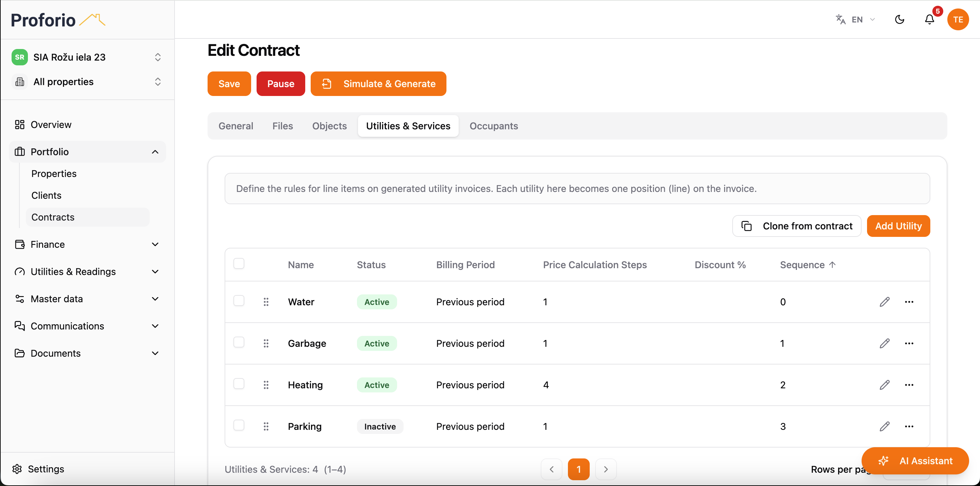Screen dimensions: 980x486
Task: Click the language translate icon
Action: point(840,19)
